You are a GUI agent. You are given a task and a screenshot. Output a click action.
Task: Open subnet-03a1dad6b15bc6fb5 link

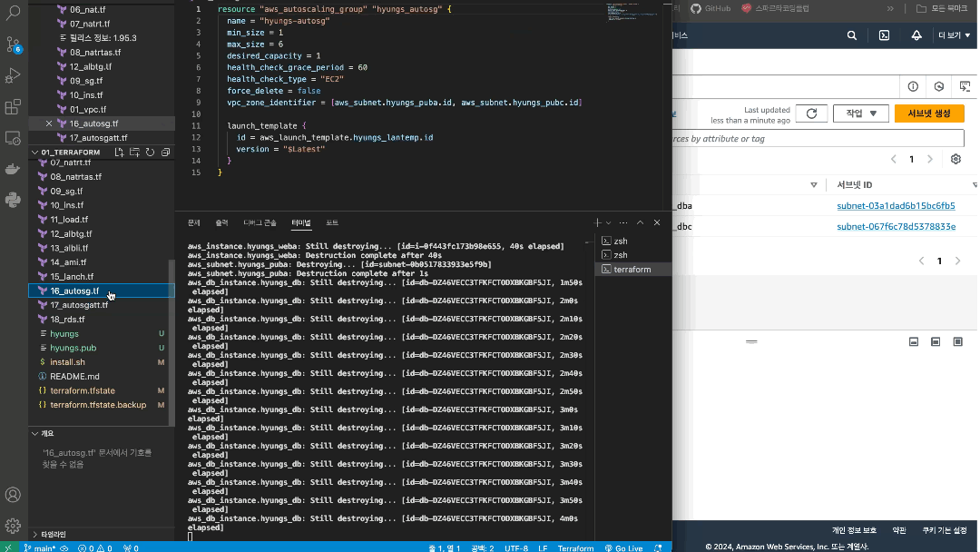(896, 206)
